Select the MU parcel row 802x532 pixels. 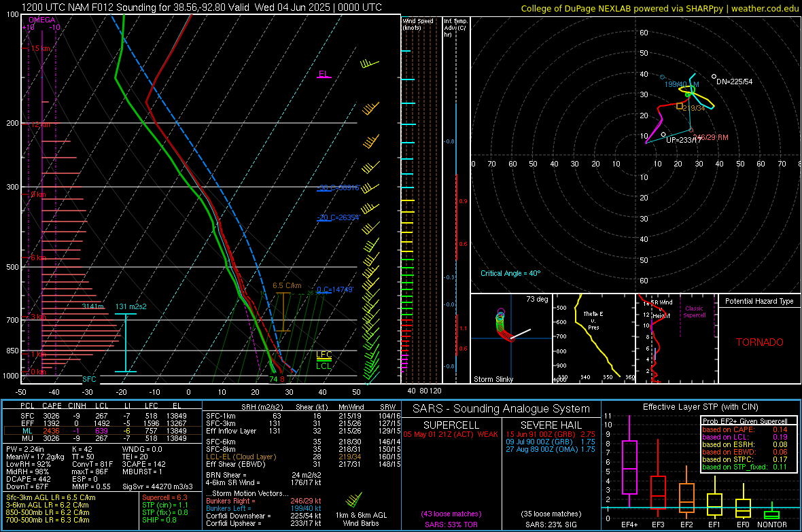tap(103, 438)
